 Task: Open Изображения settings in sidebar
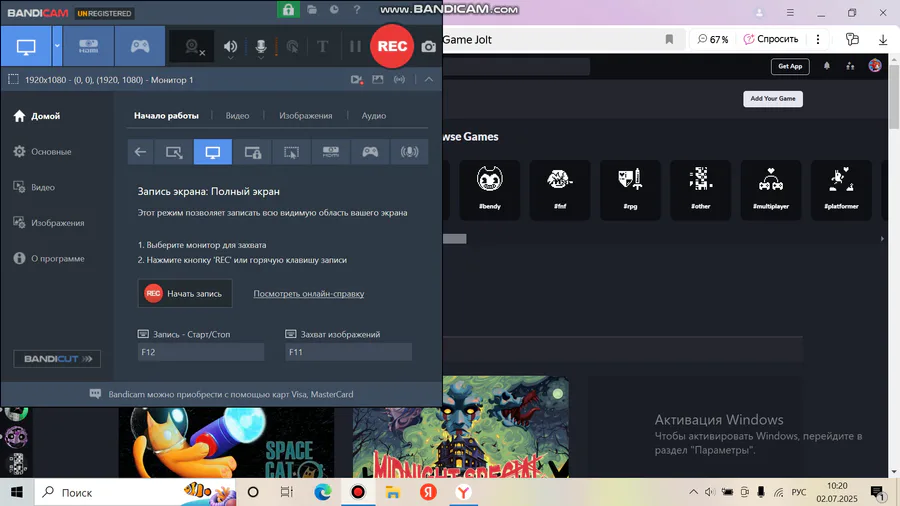[49, 223]
